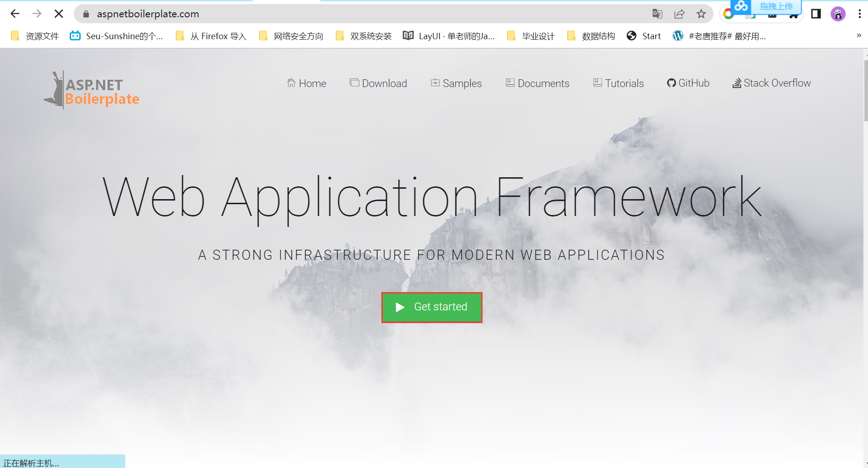Viewport: 868px width, 468px height.
Task: Open 网络安全方向 bookmark folder
Action: [x=291, y=36]
